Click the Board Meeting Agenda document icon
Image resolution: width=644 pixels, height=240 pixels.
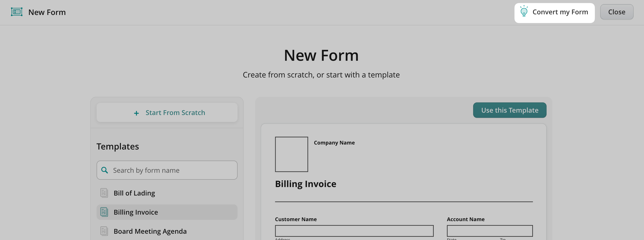[x=104, y=231]
